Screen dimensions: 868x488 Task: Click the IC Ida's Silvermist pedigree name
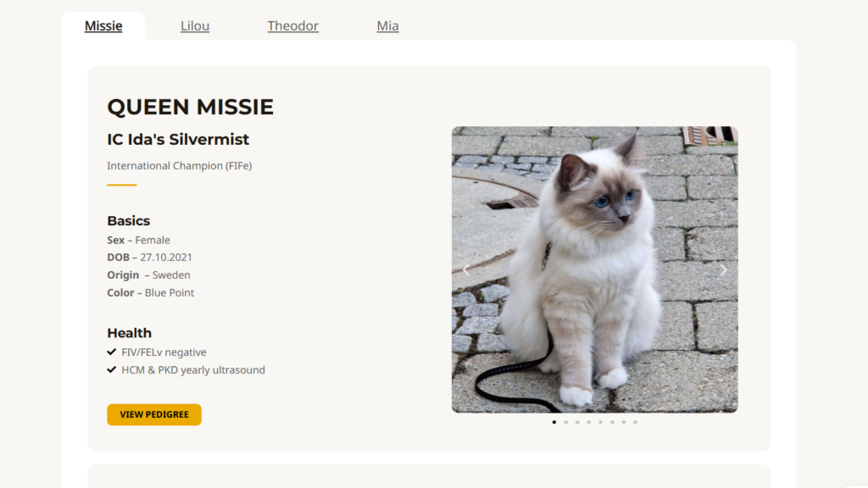[x=177, y=139]
